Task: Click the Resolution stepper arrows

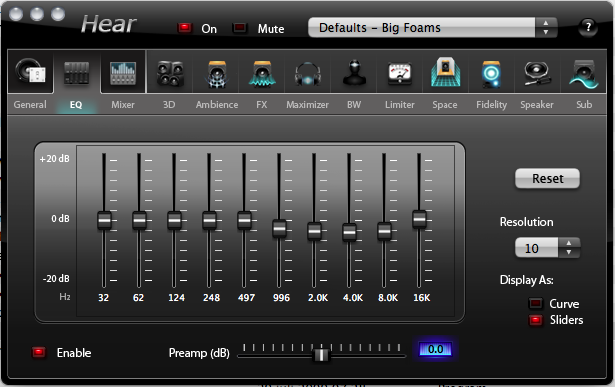Action: pos(569,248)
